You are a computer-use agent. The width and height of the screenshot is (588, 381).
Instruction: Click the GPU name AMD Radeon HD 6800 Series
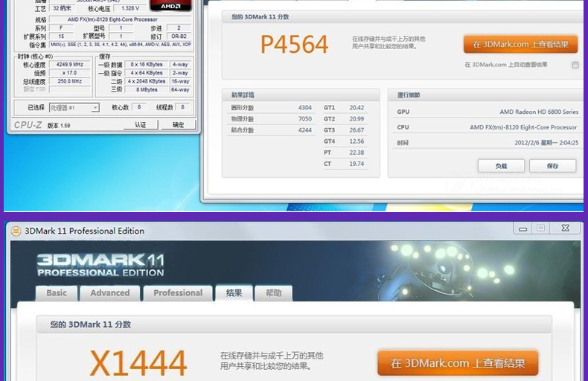(539, 112)
